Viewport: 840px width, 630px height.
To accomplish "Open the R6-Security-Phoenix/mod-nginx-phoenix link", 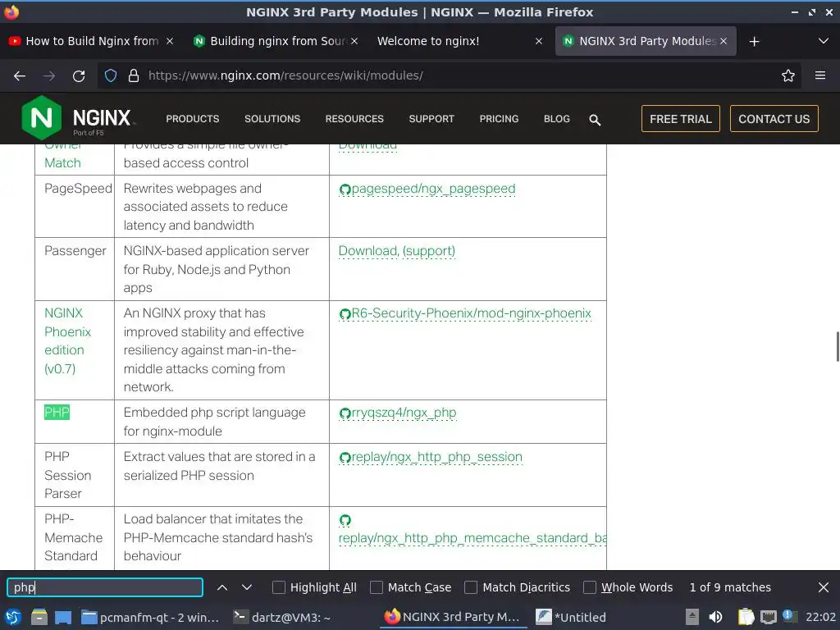I will (465, 313).
